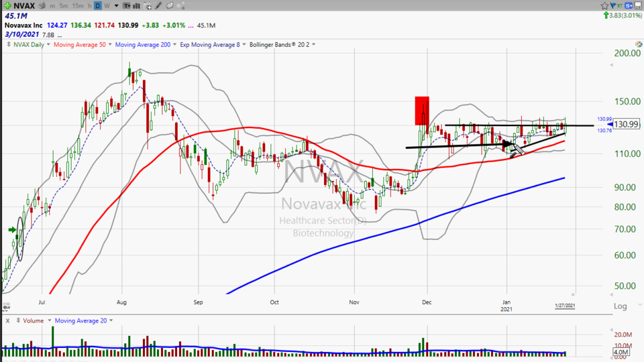
Task: Close the Volume pane with X
Action: click(7, 320)
